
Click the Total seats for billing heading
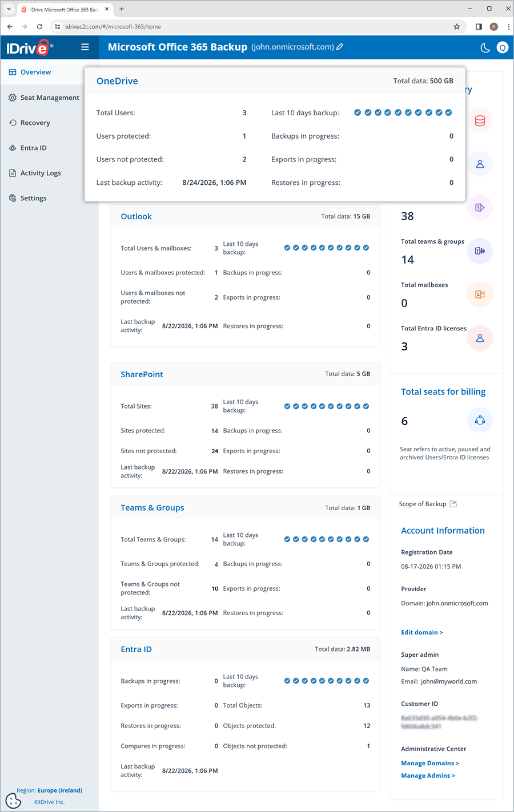pos(443,391)
